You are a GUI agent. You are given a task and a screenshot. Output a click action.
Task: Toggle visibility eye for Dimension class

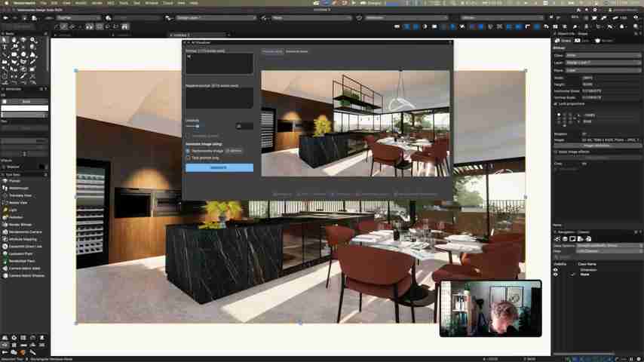pos(556,270)
